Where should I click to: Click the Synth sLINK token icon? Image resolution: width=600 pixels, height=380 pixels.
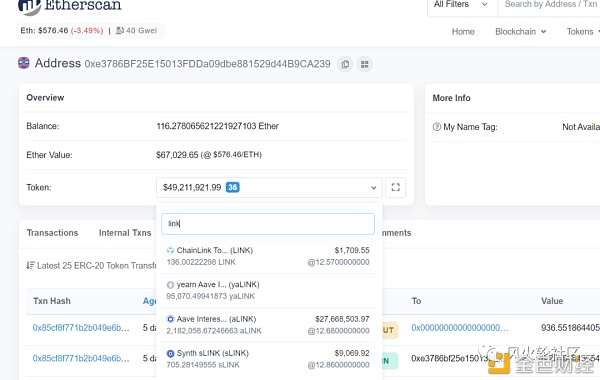[170, 353]
